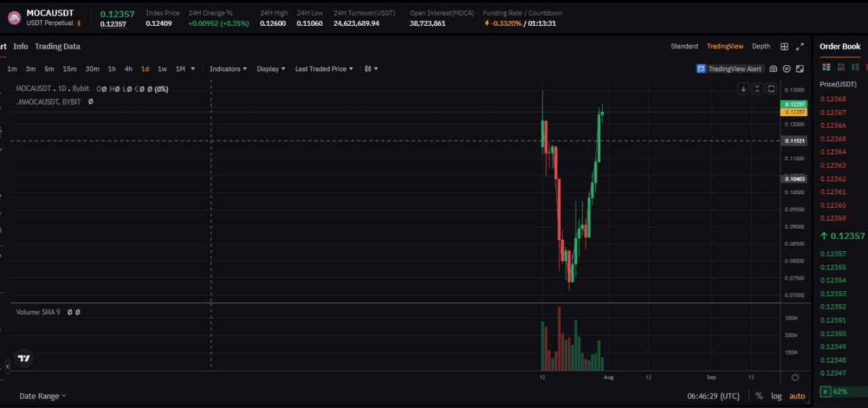Viewport: 868px width, 408px height.
Task: Switch to Standard chart view
Action: click(684, 46)
